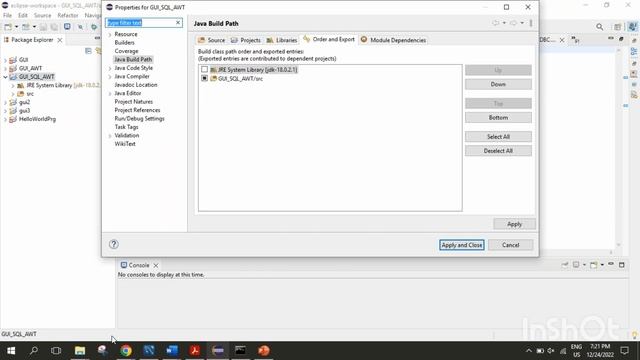Open the Module Dependencies tab
The height and width of the screenshot is (360, 640).
click(x=393, y=40)
